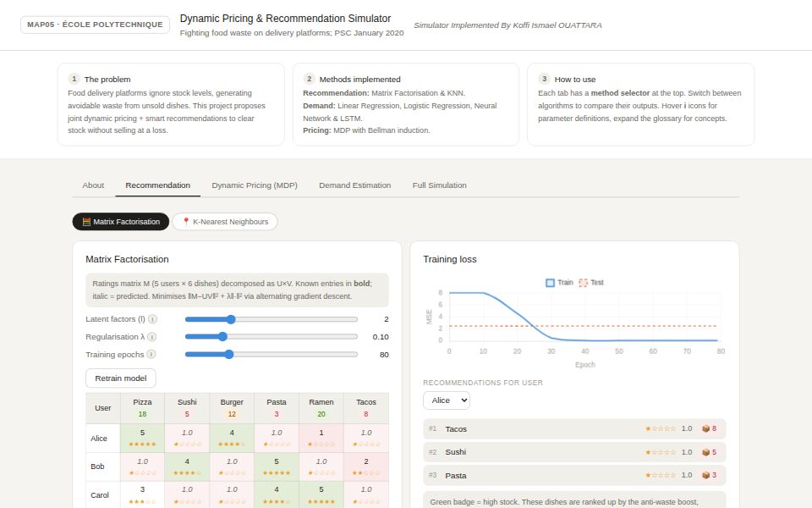This screenshot has width=812, height=508.
Task: Adjust the Regularisation λ slider
Action: (x=272, y=337)
